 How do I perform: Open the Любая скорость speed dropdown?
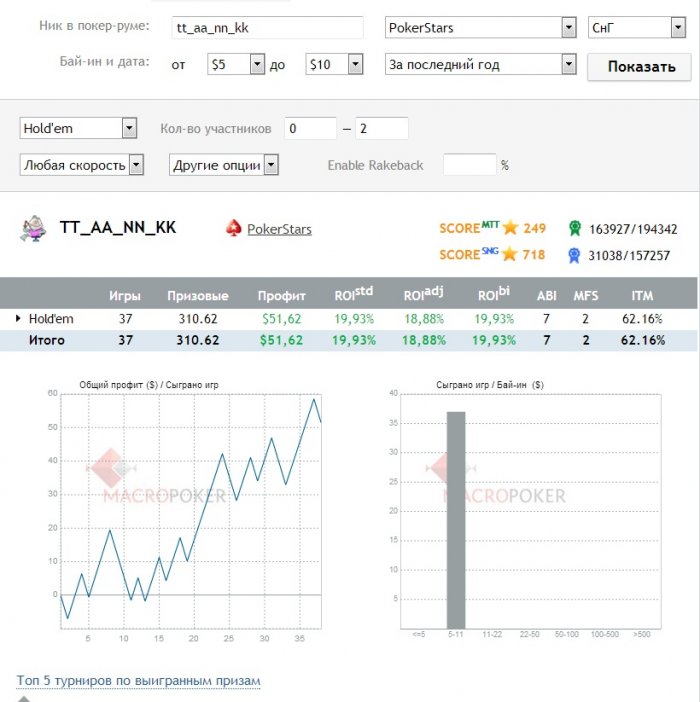[81, 165]
